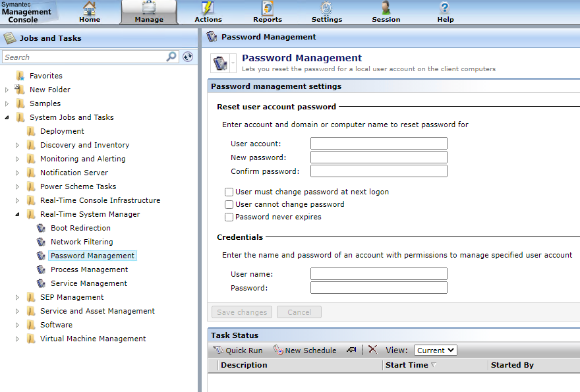Open the Home menu icon
The image size is (580, 392).
pos(89,12)
